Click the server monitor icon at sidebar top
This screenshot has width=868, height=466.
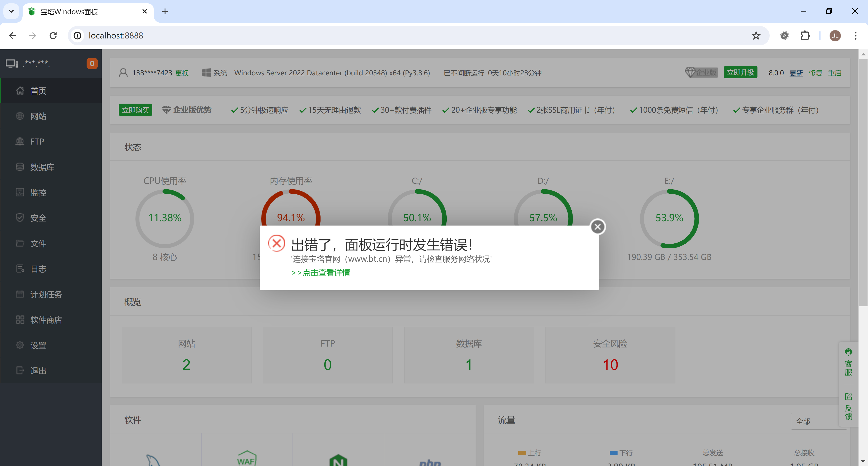pos(12,63)
